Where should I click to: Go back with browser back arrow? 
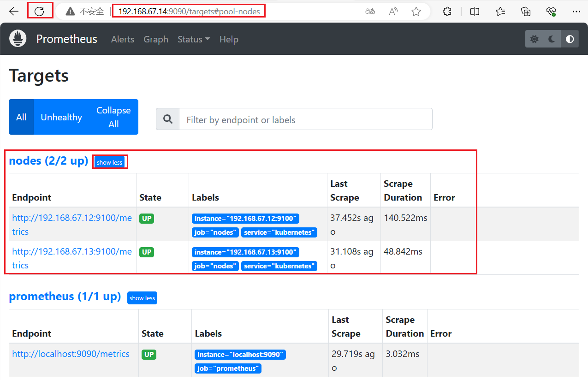(x=14, y=12)
